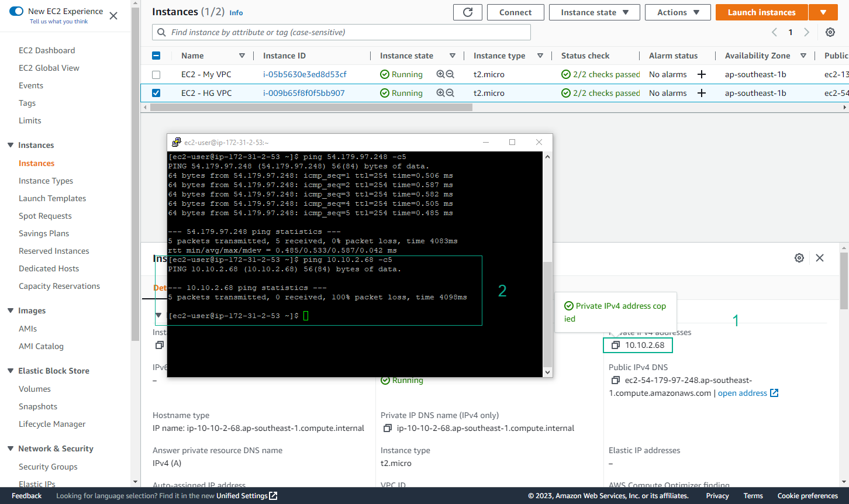Open instance ID i-009b65f8f0f5bb907 link
849x504 pixels.
pyautogui.click(x=304, y=93)
